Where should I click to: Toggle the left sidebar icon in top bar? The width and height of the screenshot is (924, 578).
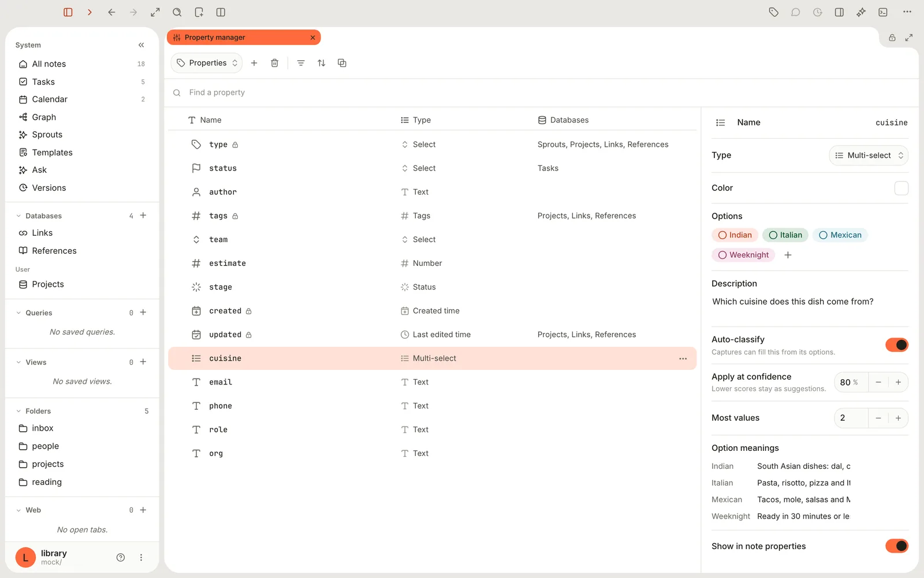[x=68, y=12]
